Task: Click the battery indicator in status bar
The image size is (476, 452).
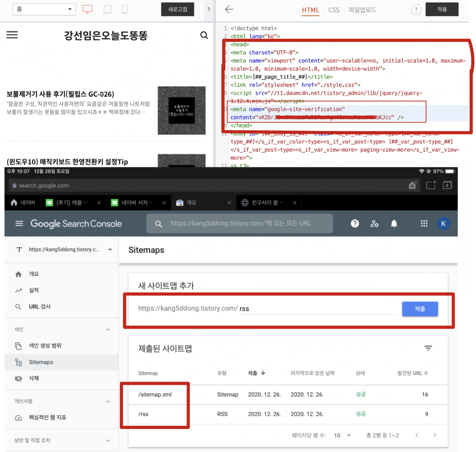Action: click(x=450, y=171)
